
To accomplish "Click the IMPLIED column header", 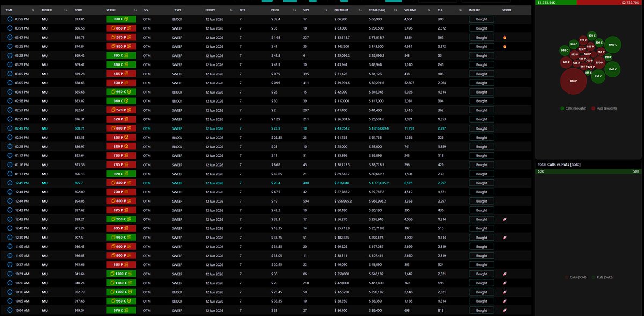I will point(475,10).
